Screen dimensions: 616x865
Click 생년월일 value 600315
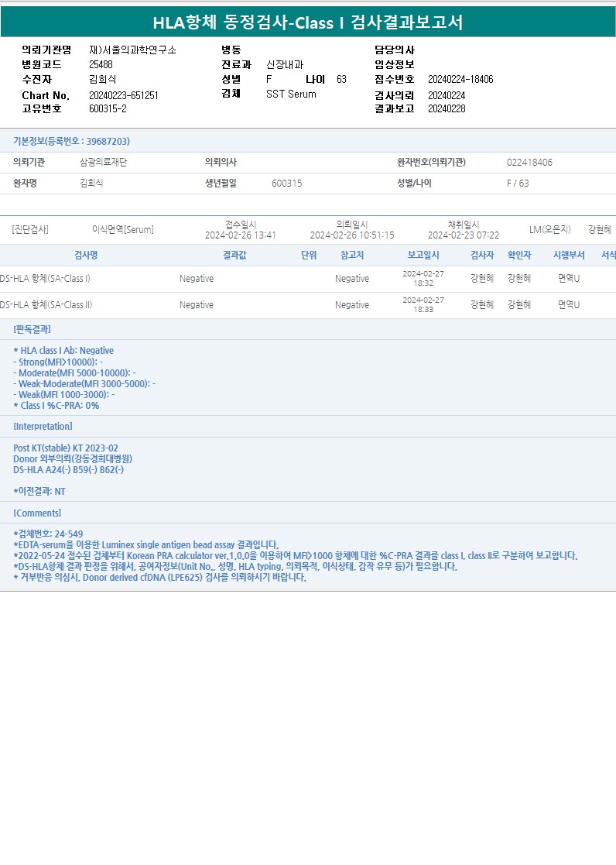point(287,184)
